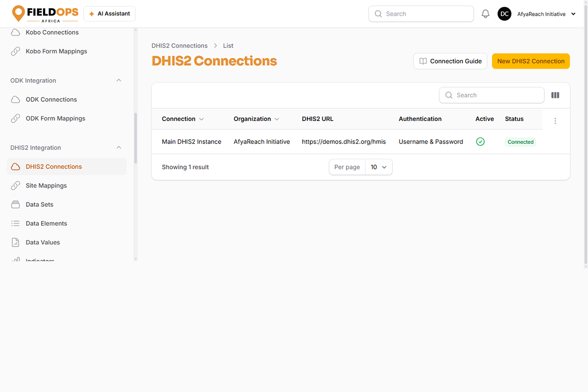The image size is (588, 392).
Task: Open the AfyaReach Initiative account dropdown
Action: [x=546, y=14]
